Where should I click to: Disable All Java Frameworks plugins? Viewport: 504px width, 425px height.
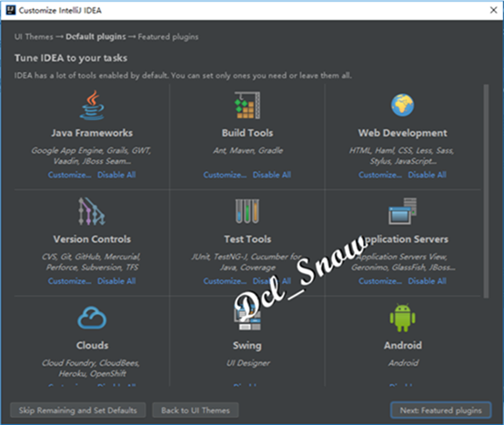point(116,175)
